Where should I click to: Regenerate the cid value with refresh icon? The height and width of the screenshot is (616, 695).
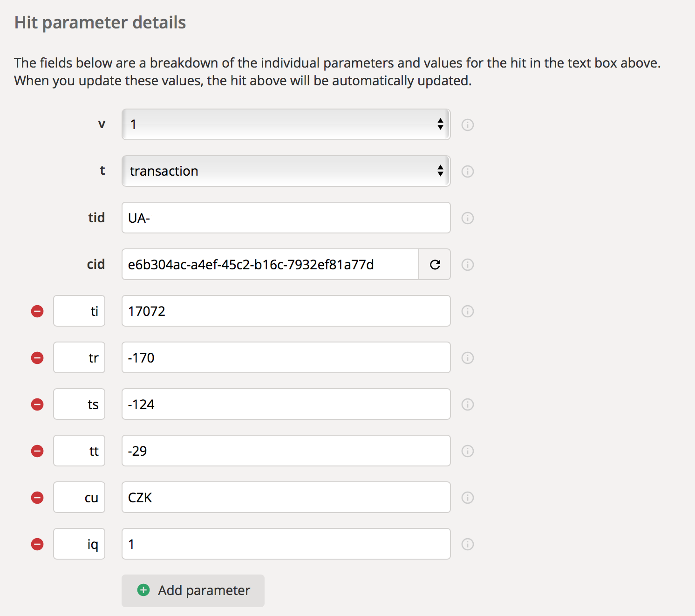coord(435,265)
